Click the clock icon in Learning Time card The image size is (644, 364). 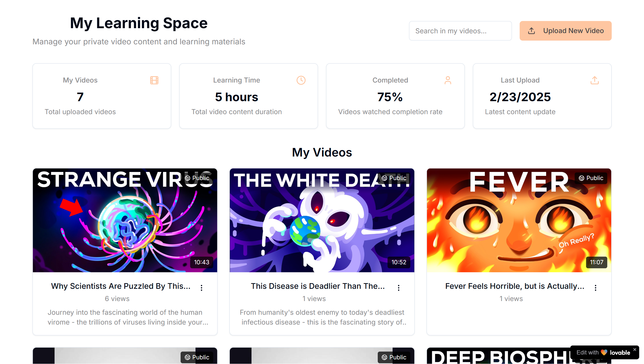tap(301, 80)
